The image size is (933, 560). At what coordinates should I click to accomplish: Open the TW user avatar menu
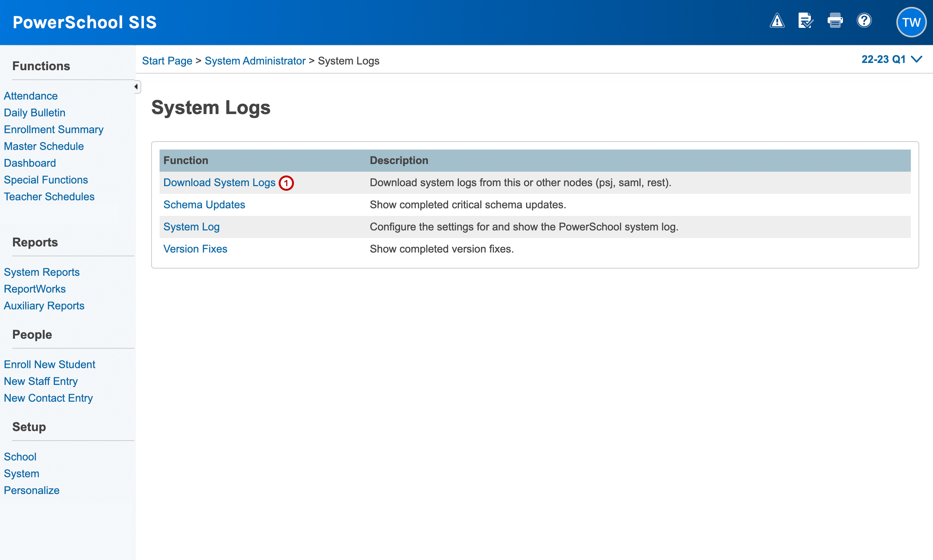911,22
